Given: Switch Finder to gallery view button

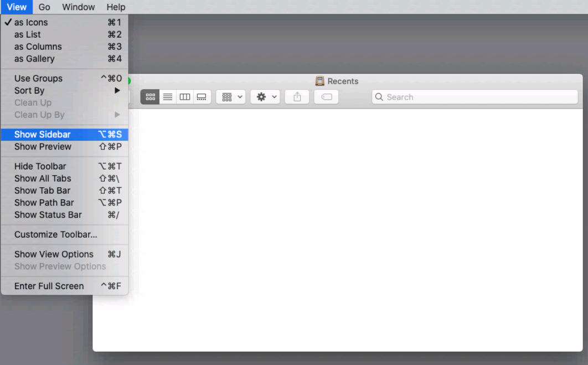Looking at the screenshot, I should (x=202, y=97).
